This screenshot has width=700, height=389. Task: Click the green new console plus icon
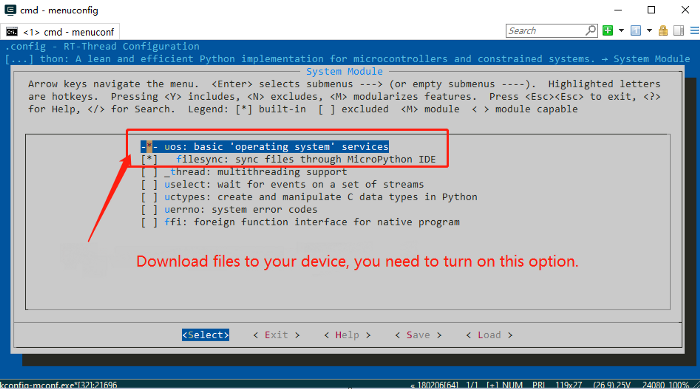608,30
